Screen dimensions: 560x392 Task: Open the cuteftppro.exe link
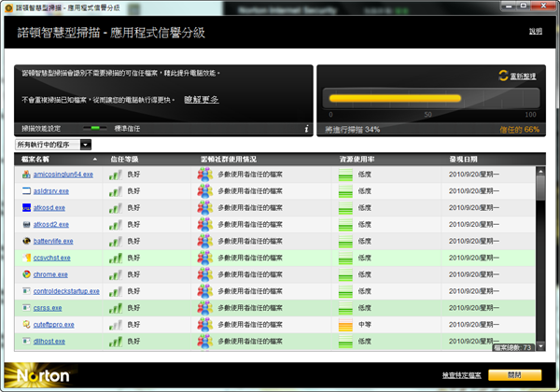pos(54,325)
